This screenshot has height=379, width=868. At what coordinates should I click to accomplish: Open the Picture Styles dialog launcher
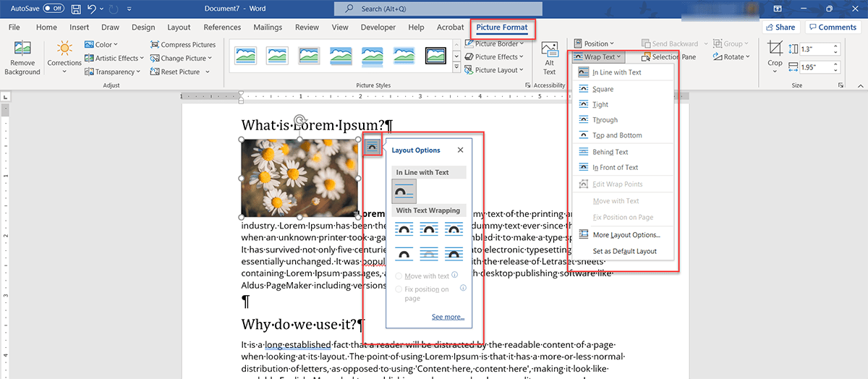pos(527,85)
